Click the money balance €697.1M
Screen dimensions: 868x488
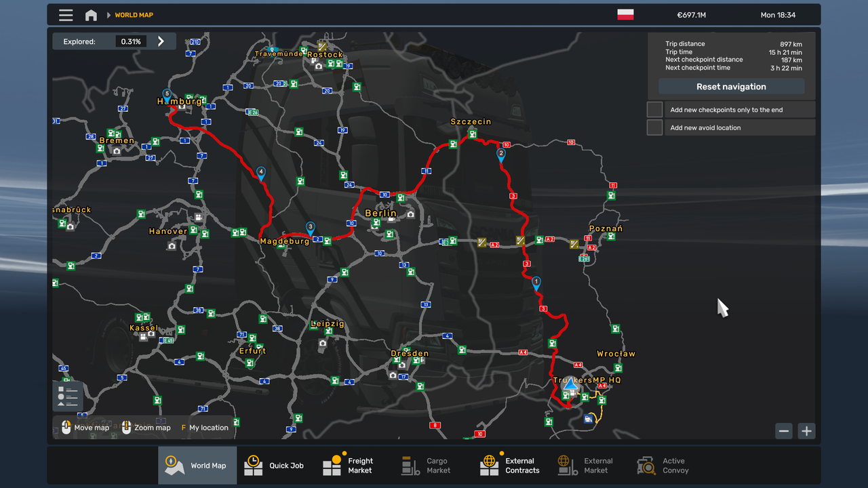691,15
